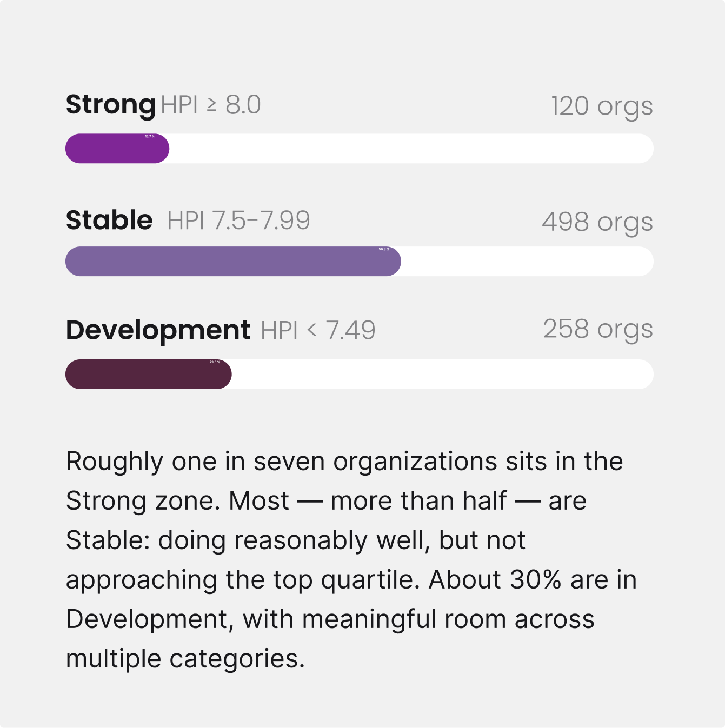
Task: Click the empty white track of Stable bar
Action: (527, 262)
